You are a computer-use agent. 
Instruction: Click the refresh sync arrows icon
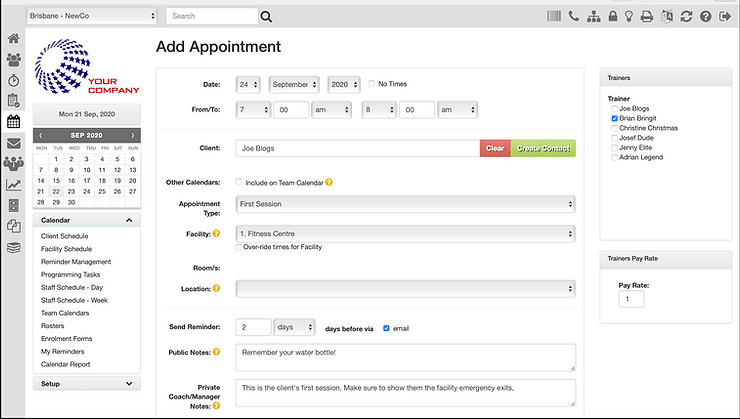[685, 16]
